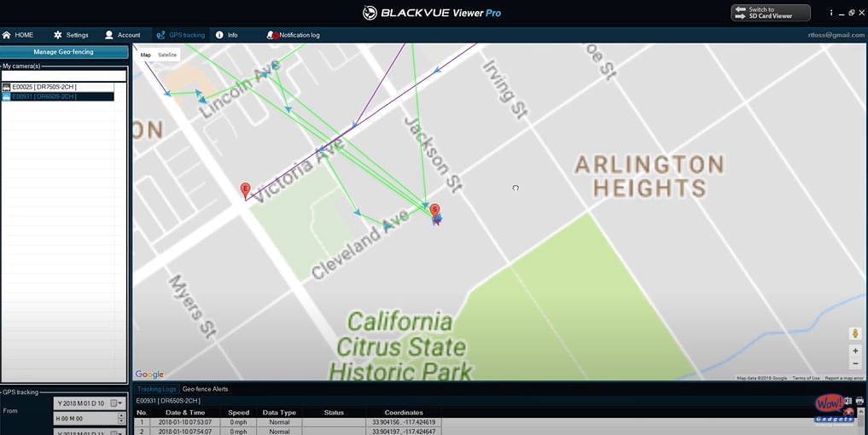868x435 pixels.
Task: Click the Coordinates column header
Action: click(404, 412)
